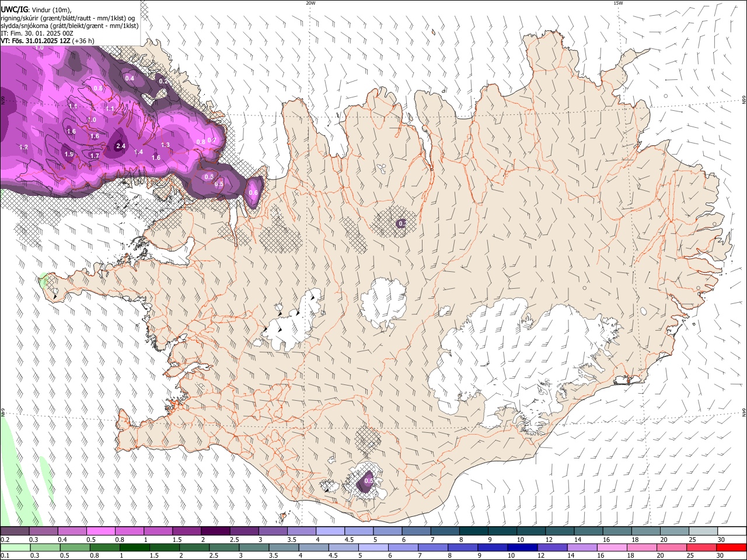747x560 pixels.
Task: Click the 1.3 precipitation value on the map
Action: click(x=165, y=145)
